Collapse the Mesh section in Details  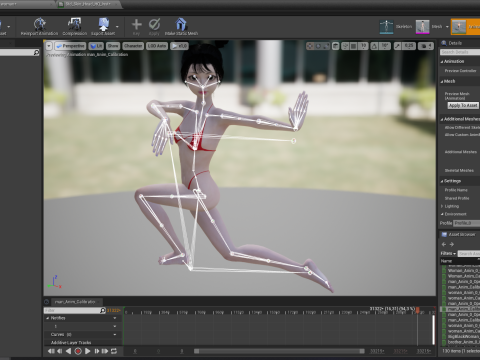tap(442, 82)
